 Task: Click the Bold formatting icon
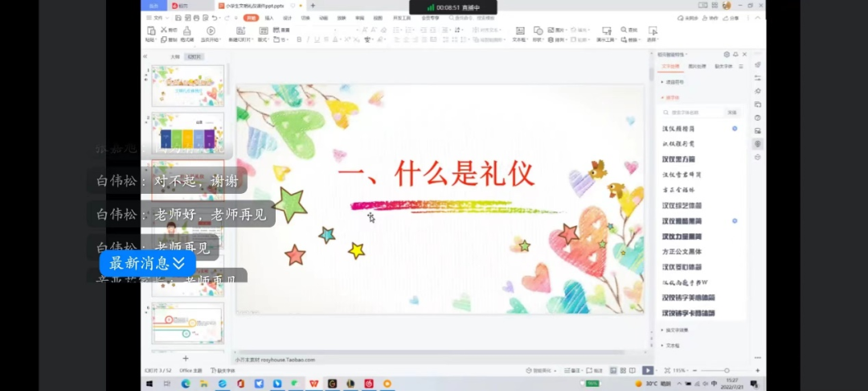(299, 39)
